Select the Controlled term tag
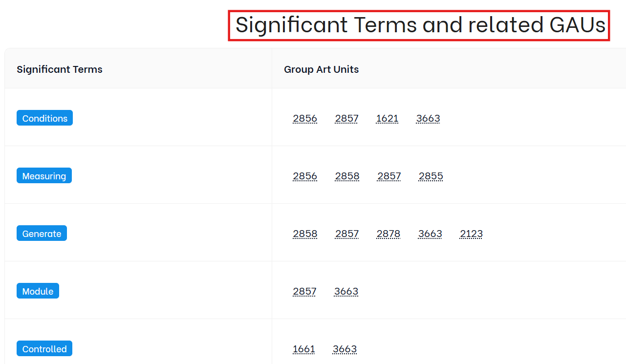Image resolution: width=626 pixels, height=364 pixels. pos(44,349)
